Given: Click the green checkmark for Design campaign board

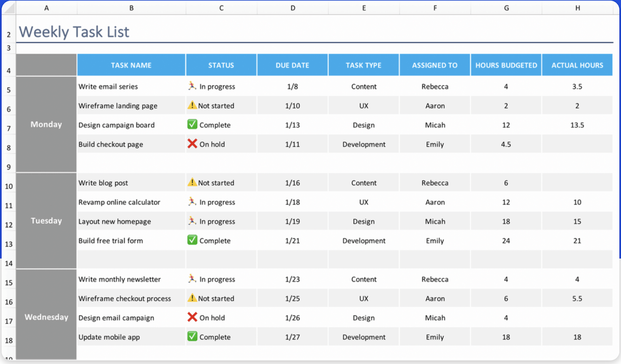Looking at the screenshot, I should click(193, 125).
